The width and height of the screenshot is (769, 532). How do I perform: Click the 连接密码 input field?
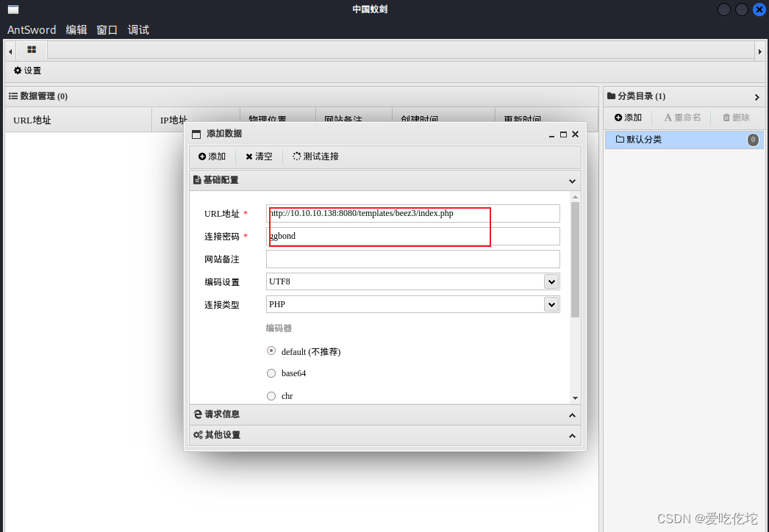tap(413, 236)
